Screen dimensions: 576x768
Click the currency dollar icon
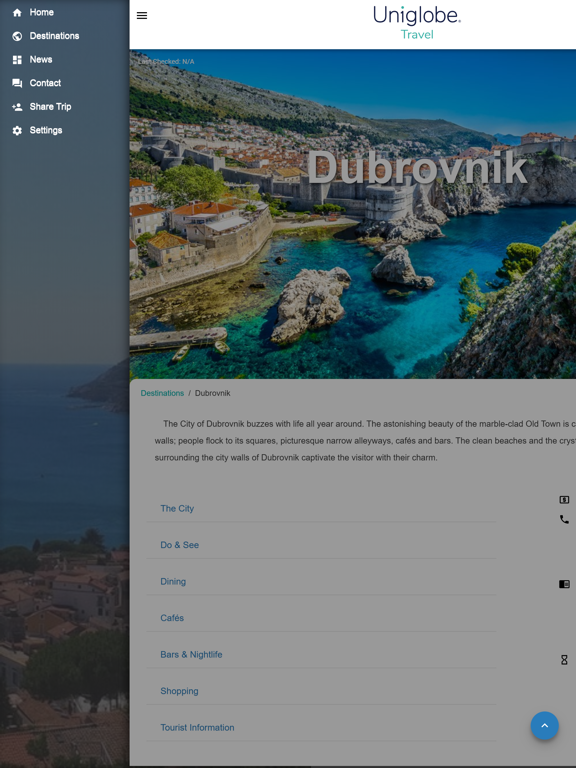tap(564, 500)
